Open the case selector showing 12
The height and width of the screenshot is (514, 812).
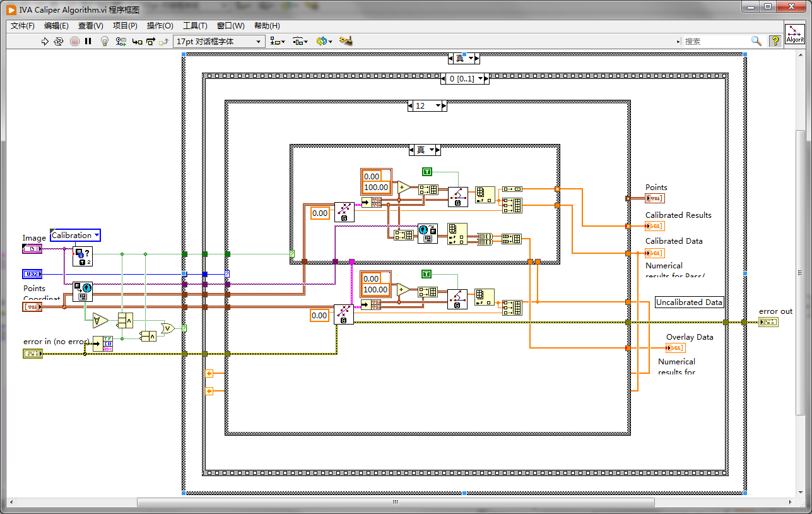coord(427,106)
